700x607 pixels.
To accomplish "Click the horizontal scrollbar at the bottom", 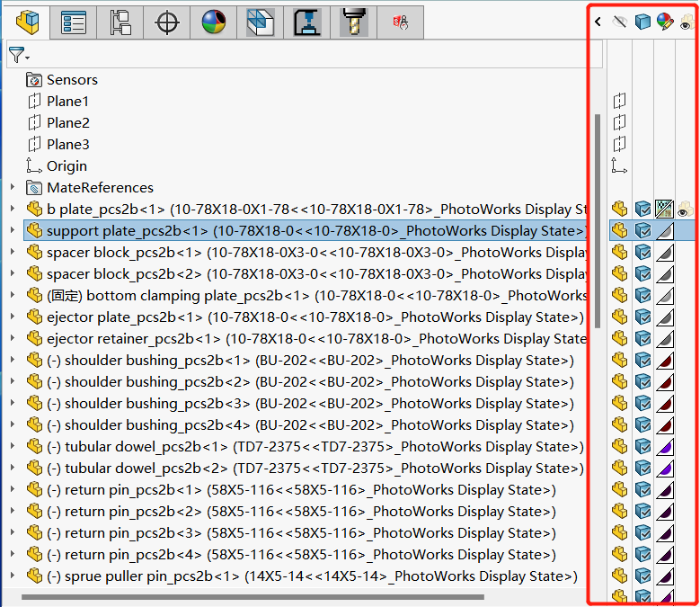I will tap(252, 596).
